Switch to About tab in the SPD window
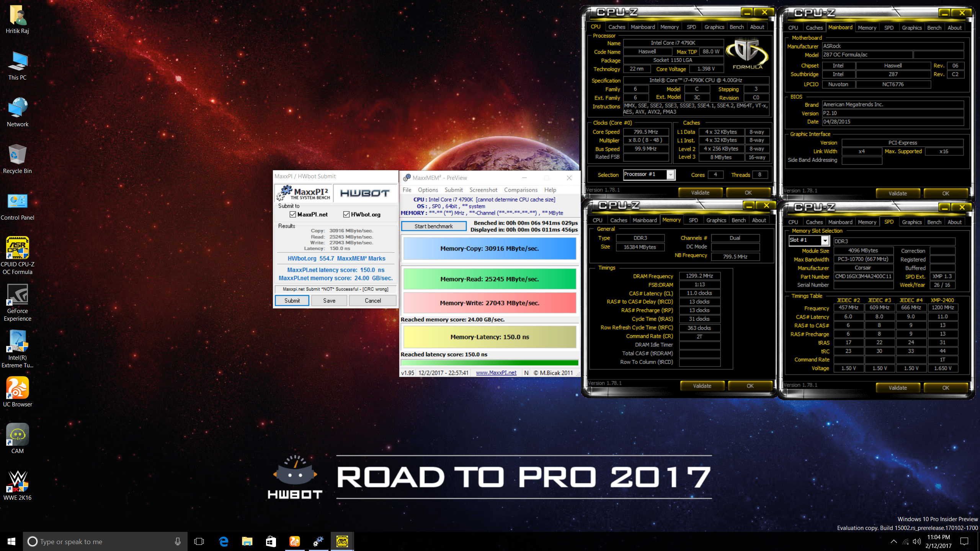This screenshot has height=551, width=980. [954, 222]
